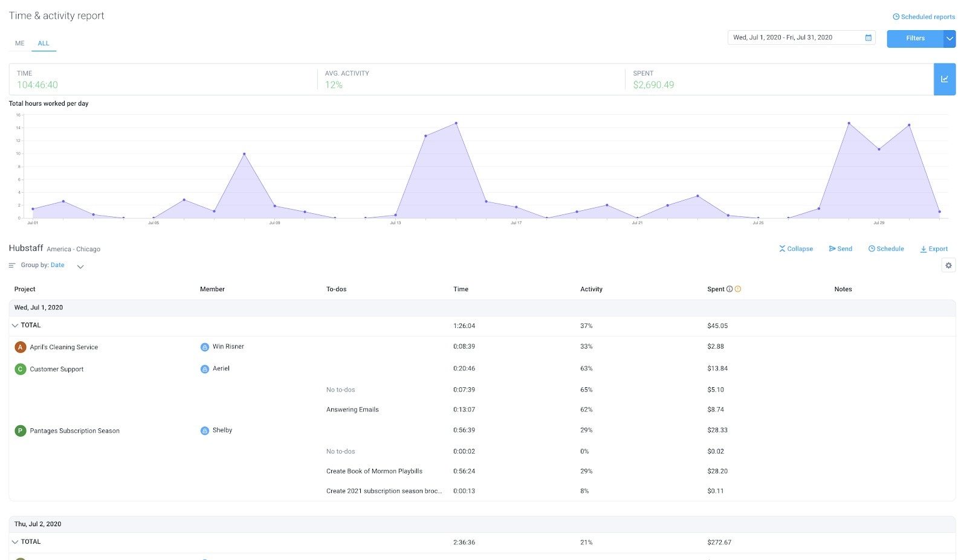Image resolution: width=967 pixels, height=560 pixels.
Task: Click the Export download icon
Action: 923,248
